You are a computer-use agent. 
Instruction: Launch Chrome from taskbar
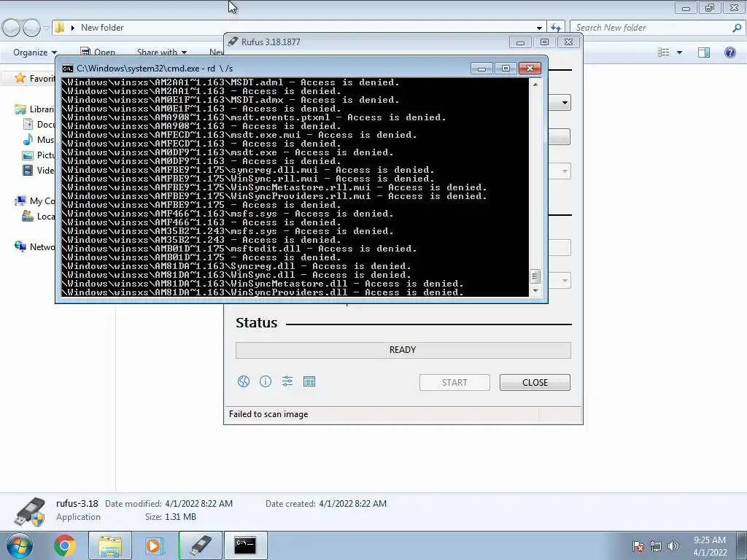pos(65,545)
